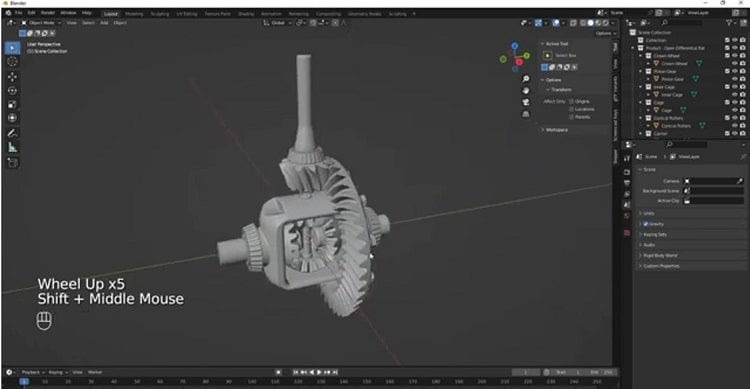
Task: Click the Options button in viewport header
Action: click(605, 33)
